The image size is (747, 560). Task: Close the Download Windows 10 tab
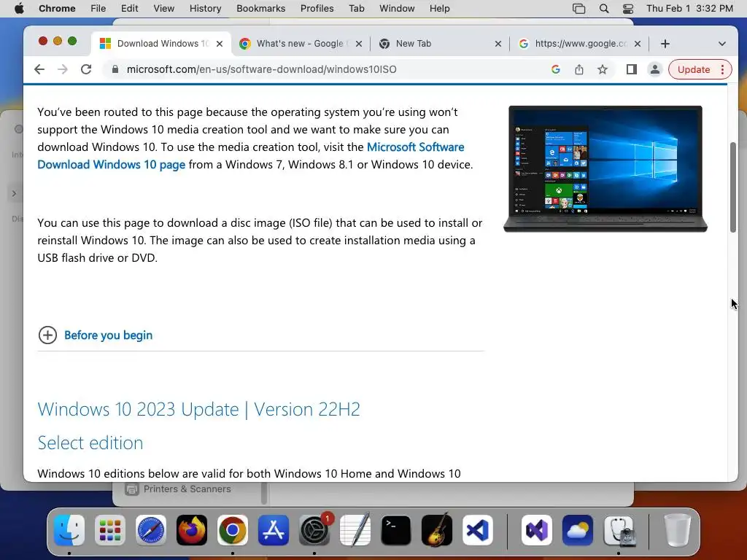click(x=220, y=44)
